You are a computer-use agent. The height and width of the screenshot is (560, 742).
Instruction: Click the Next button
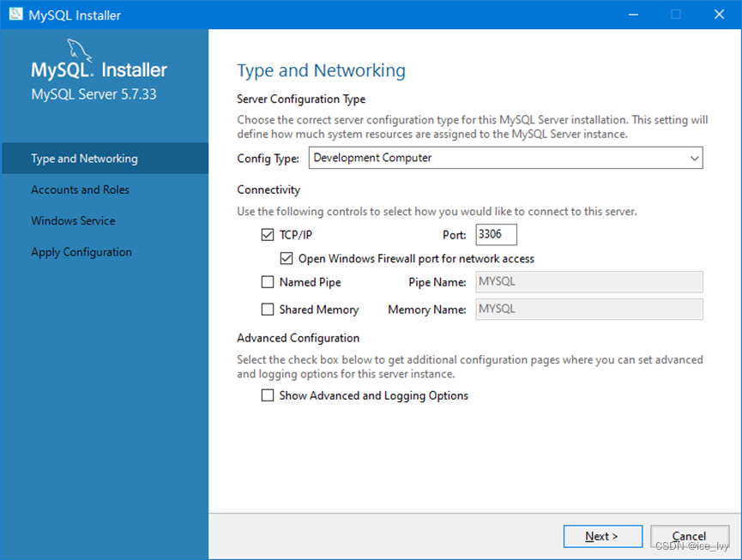[x=603, y=536]
